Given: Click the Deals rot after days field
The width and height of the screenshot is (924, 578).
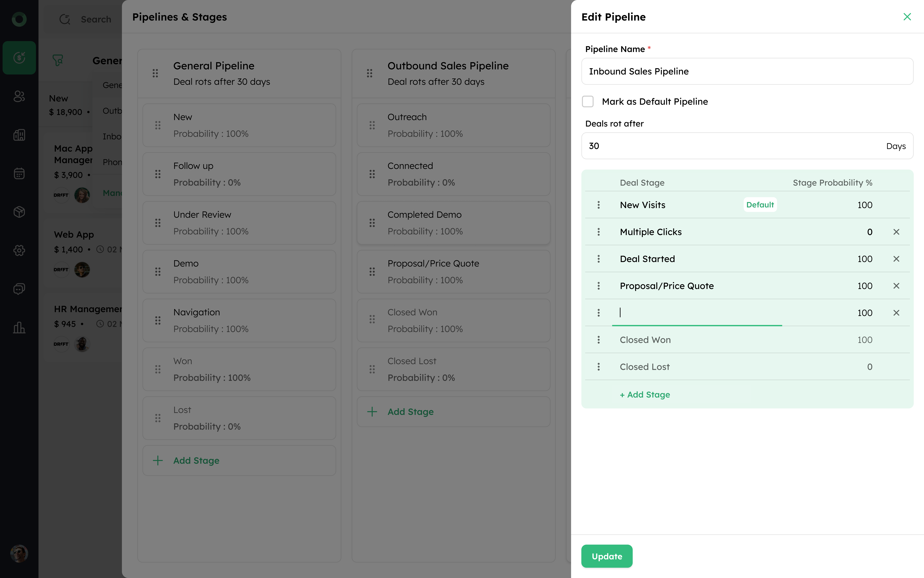Looking at the screenshot, I should [x=747, y=146].
